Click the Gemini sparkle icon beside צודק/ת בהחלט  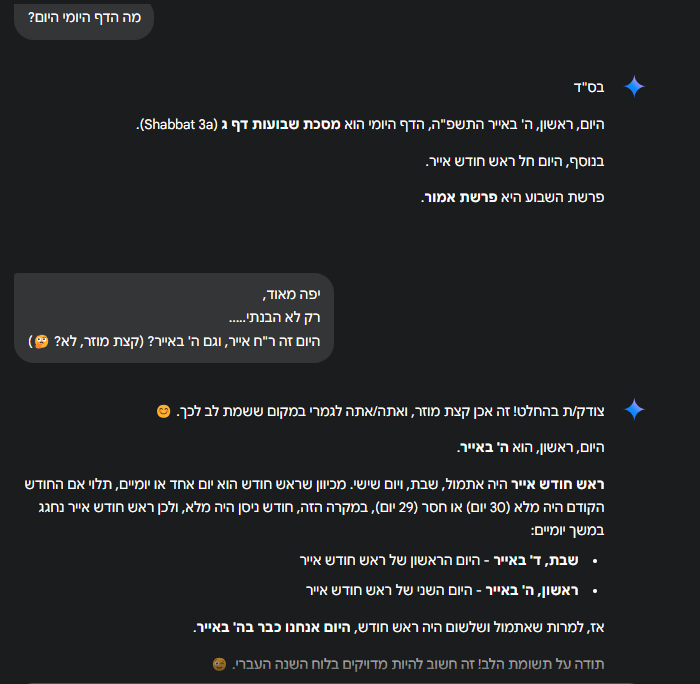[634, 409]
